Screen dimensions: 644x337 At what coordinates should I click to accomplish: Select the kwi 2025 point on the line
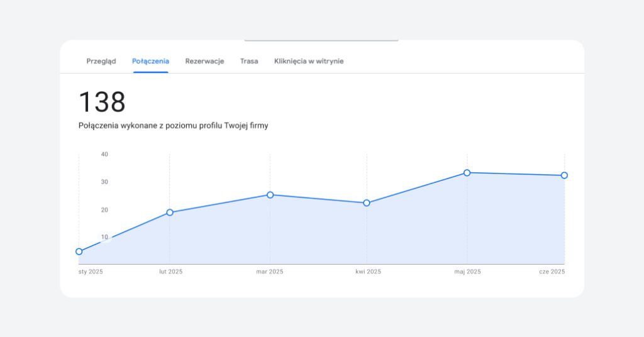pos(367,203)
